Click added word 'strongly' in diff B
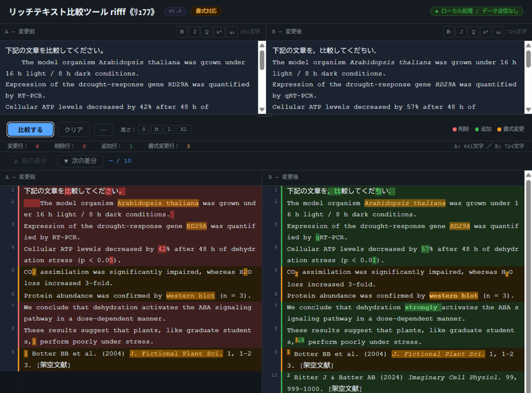The width and height of the screenshot is (532, 393). 422,307
